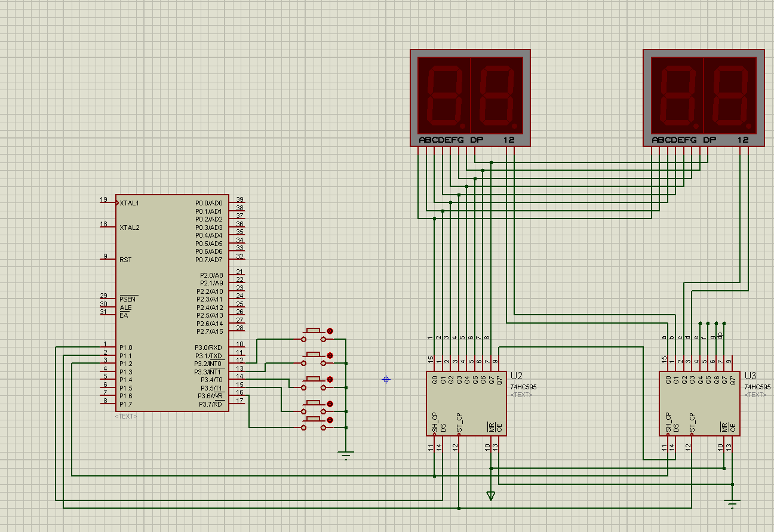Click the P1.7 pin label
The image size is (774, 532).
[x=125, y=404]
